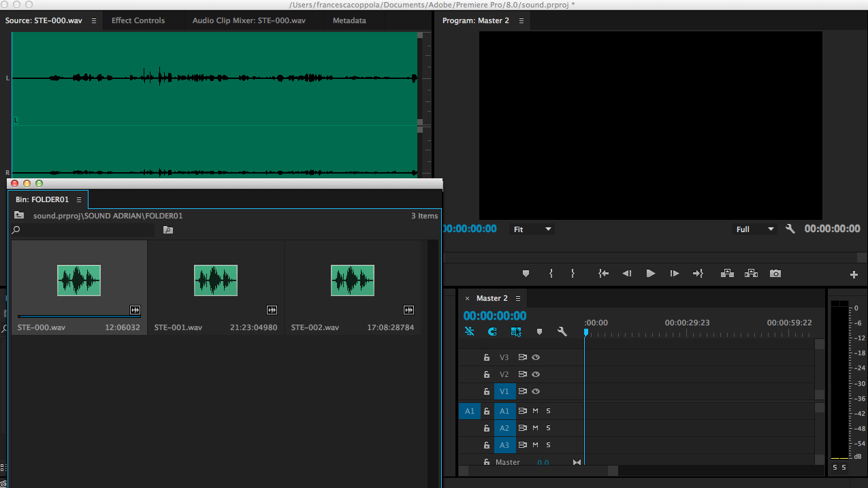Open the Program monitor button editor plus
This screenshot has height=488, width=868.
click(854, 275)
